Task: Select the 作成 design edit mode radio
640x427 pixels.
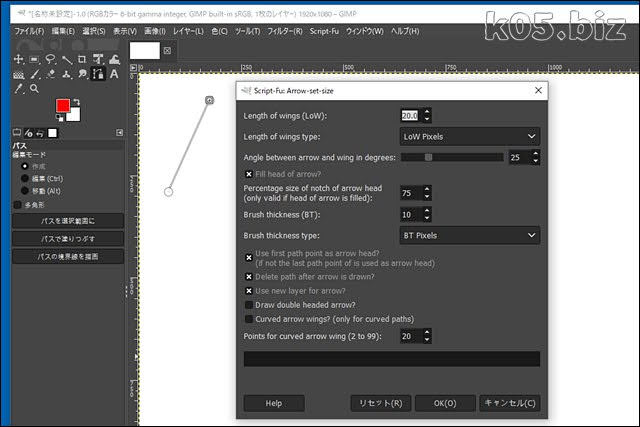Action: click(25, 166)
